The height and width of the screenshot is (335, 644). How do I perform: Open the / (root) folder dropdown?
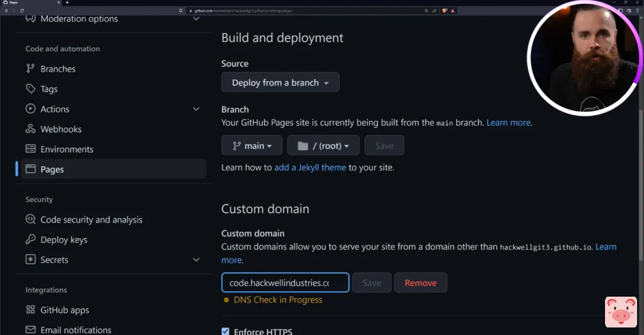[323, 146]
